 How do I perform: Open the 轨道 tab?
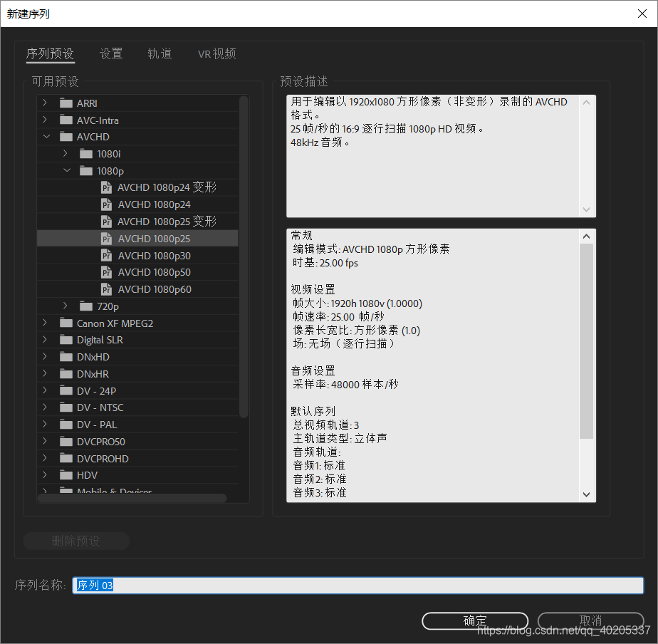coord(160,53)
